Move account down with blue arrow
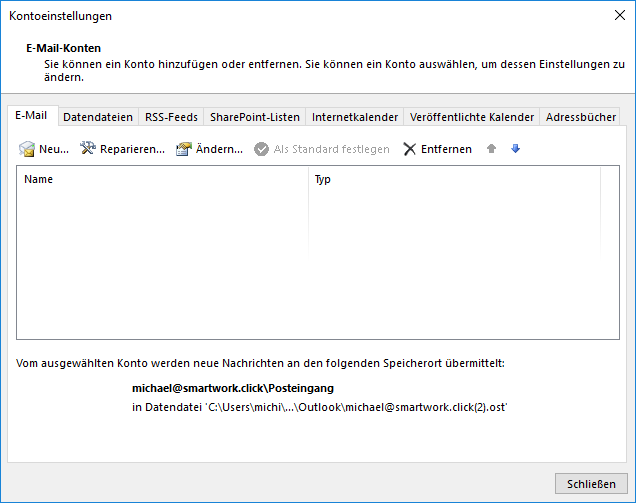 515,149
